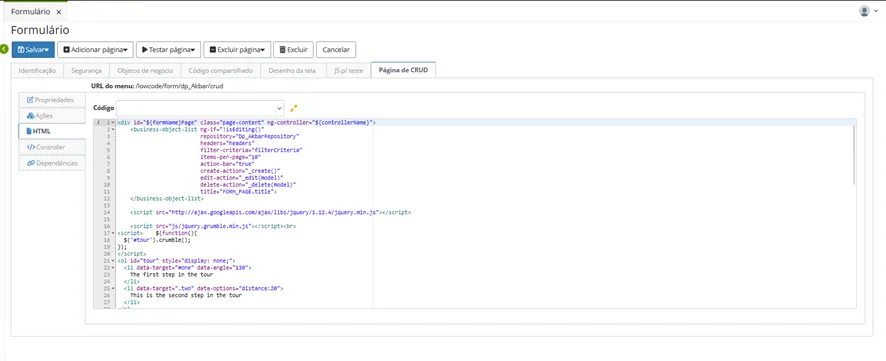Click the code editor vertical scrollbar

coord(854,155)
